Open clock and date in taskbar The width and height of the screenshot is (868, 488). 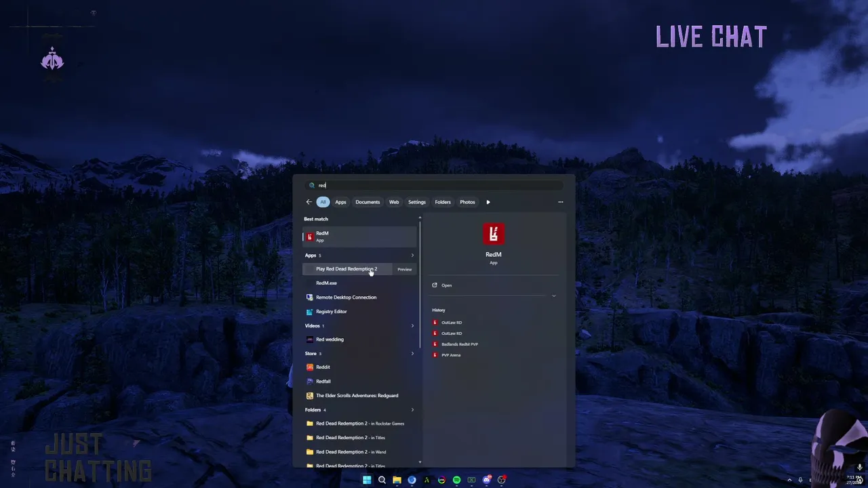click(854, 480)
